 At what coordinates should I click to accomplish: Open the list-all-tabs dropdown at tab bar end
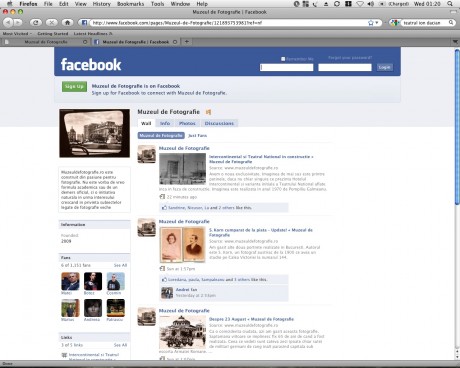coord(455,42)
